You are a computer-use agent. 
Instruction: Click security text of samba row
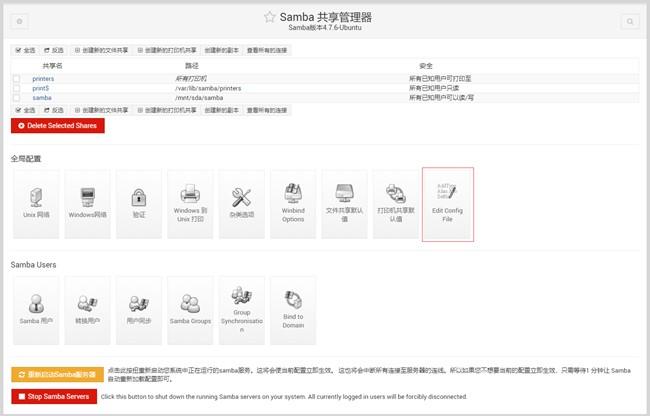(441, 98)
